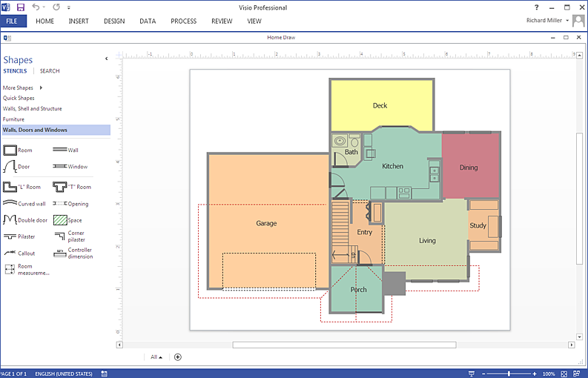Select the Corner pilaster shape icon
Image resolution: width=588 pixels, height=378 pixels.
point(59,236)
